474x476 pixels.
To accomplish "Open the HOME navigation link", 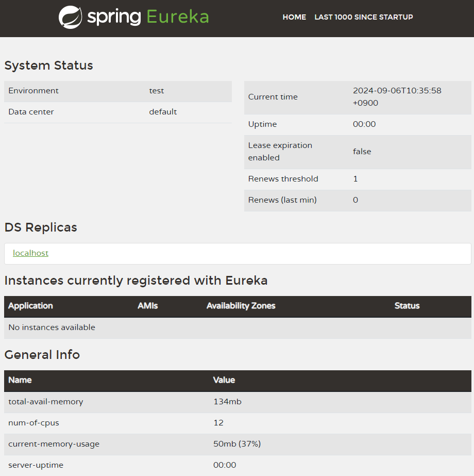I will 294,17.
